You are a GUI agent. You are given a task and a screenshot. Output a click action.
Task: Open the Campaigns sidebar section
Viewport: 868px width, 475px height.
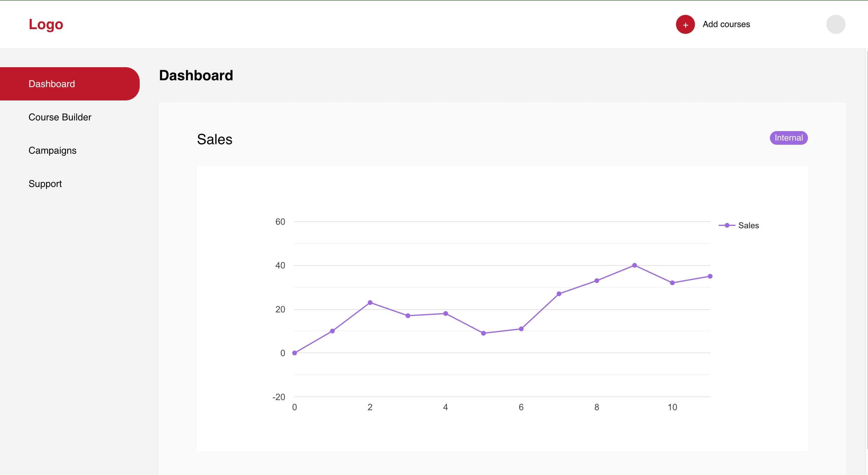coord(53,151)
